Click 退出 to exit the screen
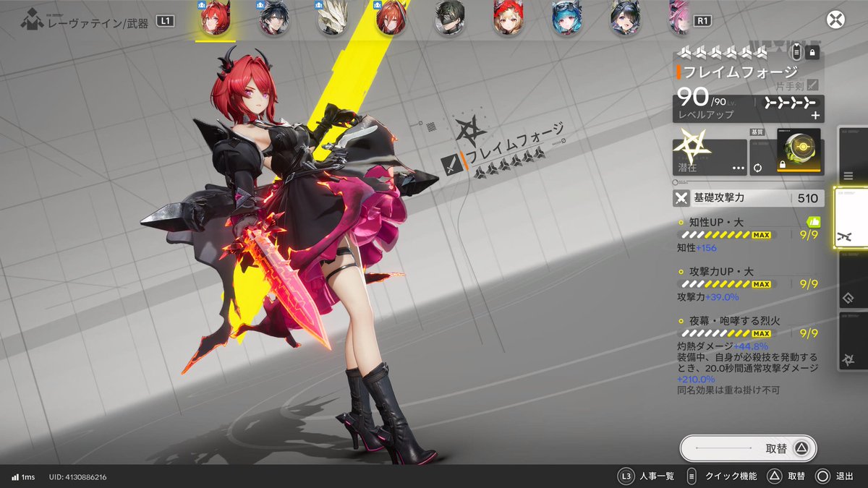 coord(845,476)
